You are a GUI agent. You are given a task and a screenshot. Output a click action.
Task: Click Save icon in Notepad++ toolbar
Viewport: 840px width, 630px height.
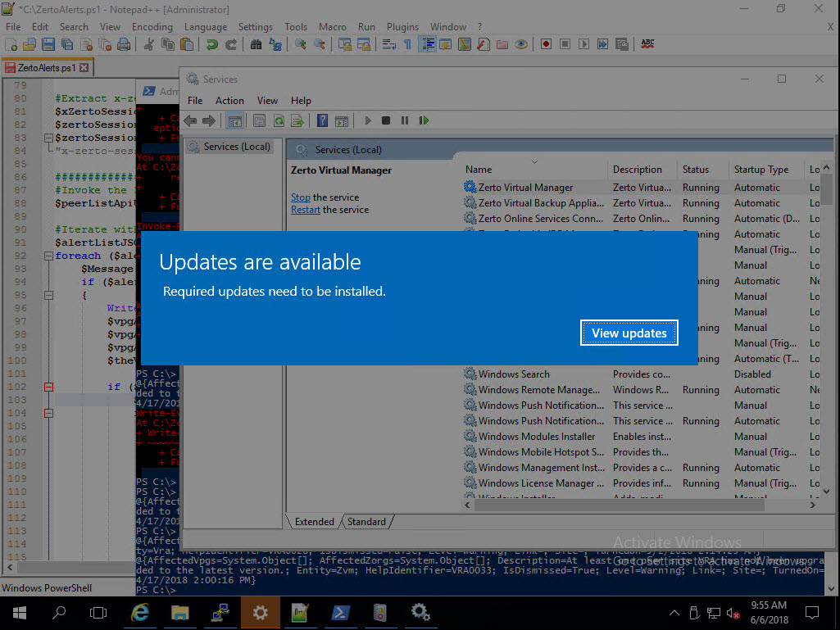(48, 44)
